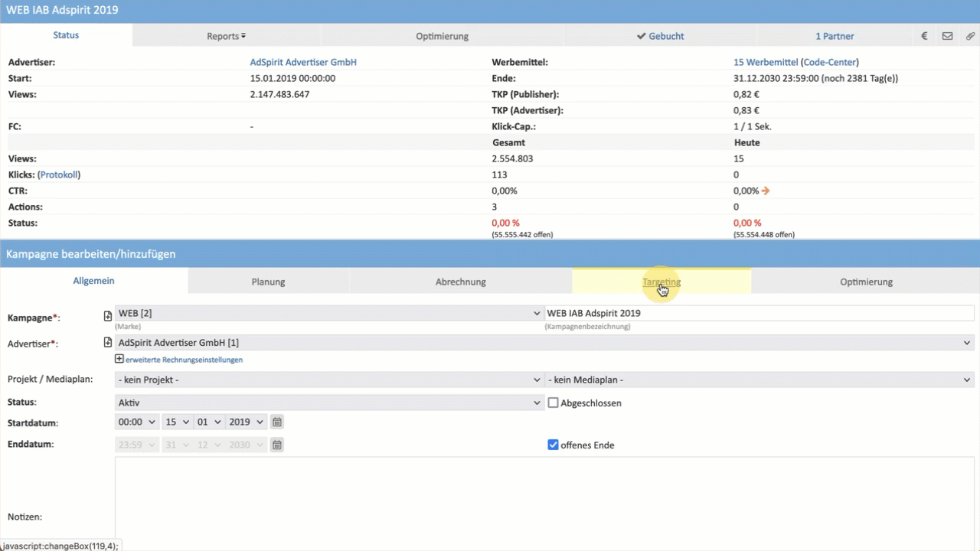Screen dimensions: 980x551
Task: Click document icon beside Kampagne field
Action: tap(108, 315)
